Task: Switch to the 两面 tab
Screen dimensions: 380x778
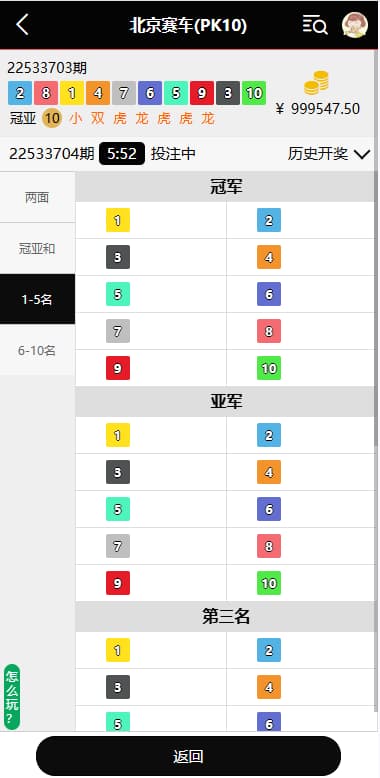Action: pos(37,198)
